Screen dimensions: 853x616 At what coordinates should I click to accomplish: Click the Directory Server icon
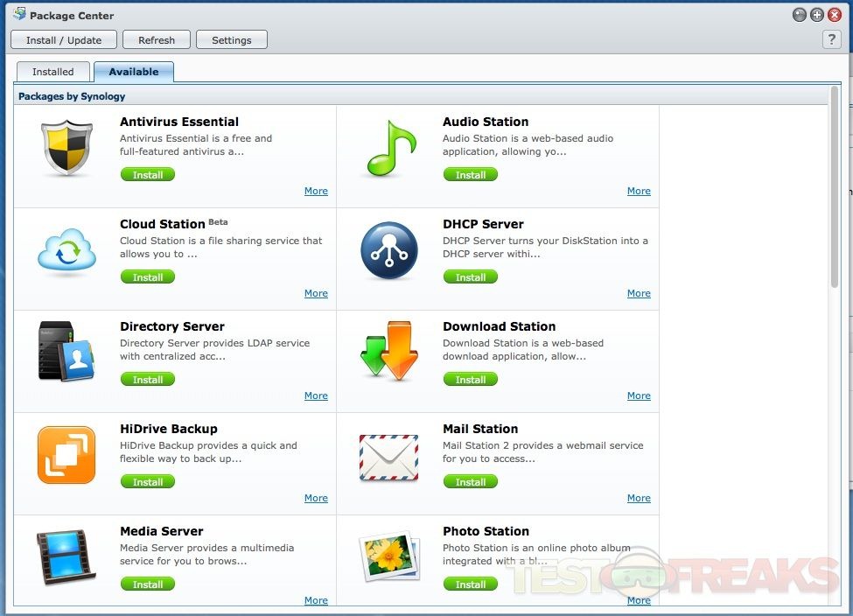tap(66, 352)
